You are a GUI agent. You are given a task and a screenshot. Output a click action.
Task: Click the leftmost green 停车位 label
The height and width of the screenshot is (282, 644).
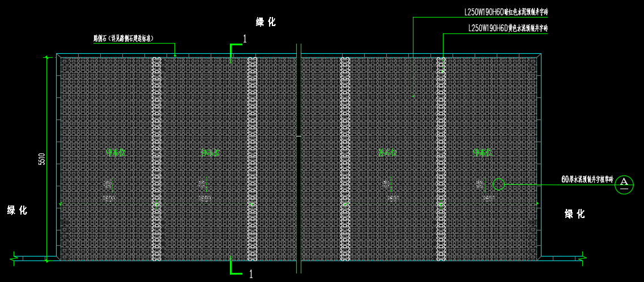[x=116, y=153]
